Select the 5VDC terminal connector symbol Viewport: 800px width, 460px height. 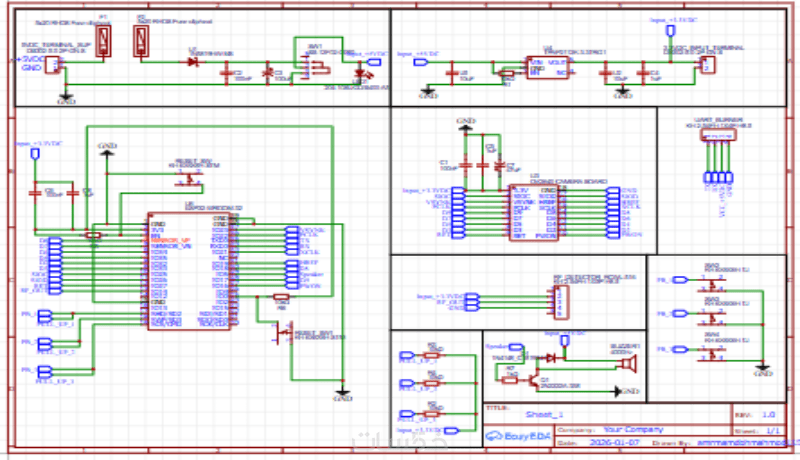(x=54, y=65)
